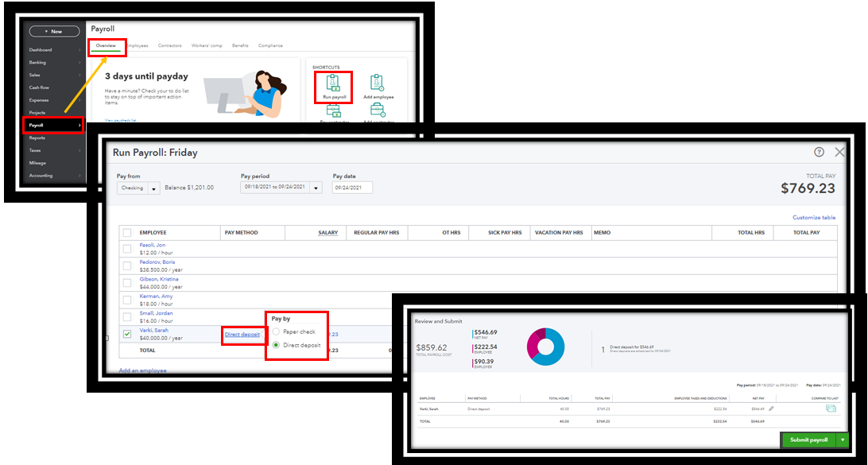Viewport: 868px width, 465px height.
Task: Expand the Banking sidebar item
Action: pos(79,63)
